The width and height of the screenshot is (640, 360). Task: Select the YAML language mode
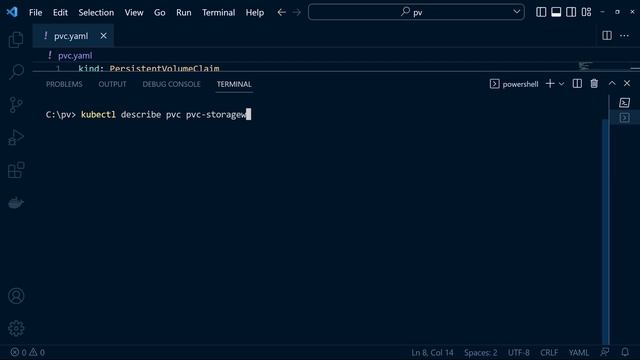(579, 353)
